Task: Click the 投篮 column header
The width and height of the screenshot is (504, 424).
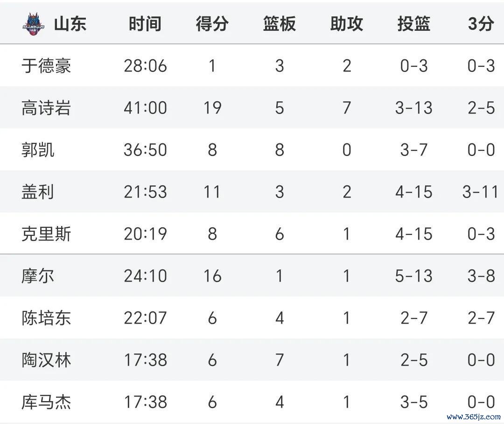Action: click(x=413, y=24)
